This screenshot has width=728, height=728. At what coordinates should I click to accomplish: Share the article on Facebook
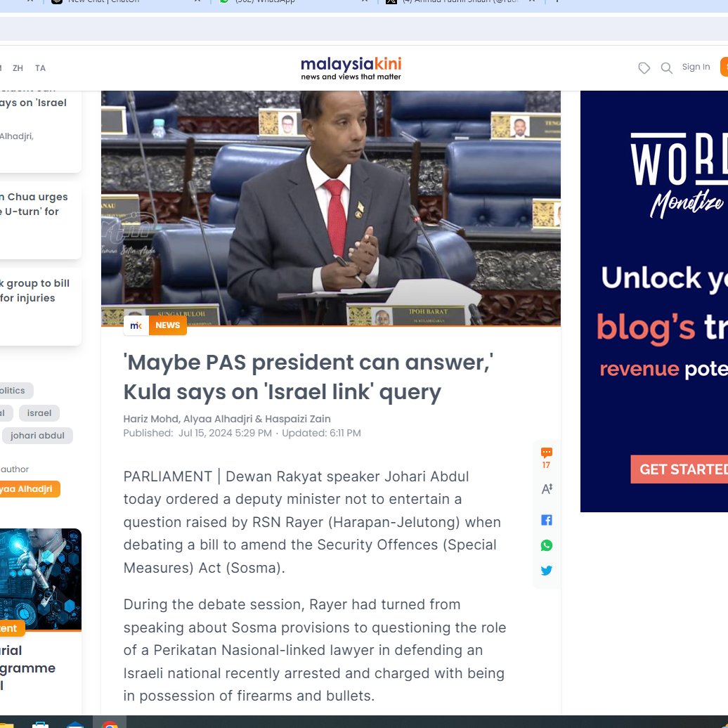547,520
